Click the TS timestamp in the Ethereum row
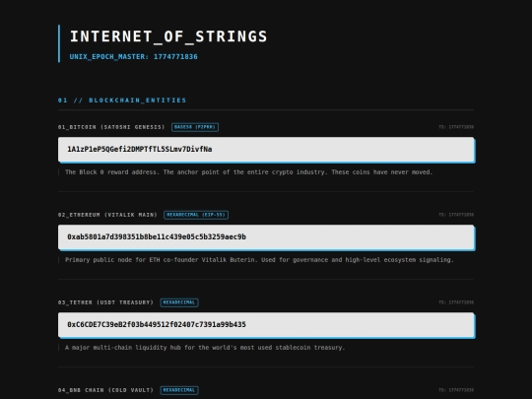Viewport: 532px width, 399px height. pos(456,215)
